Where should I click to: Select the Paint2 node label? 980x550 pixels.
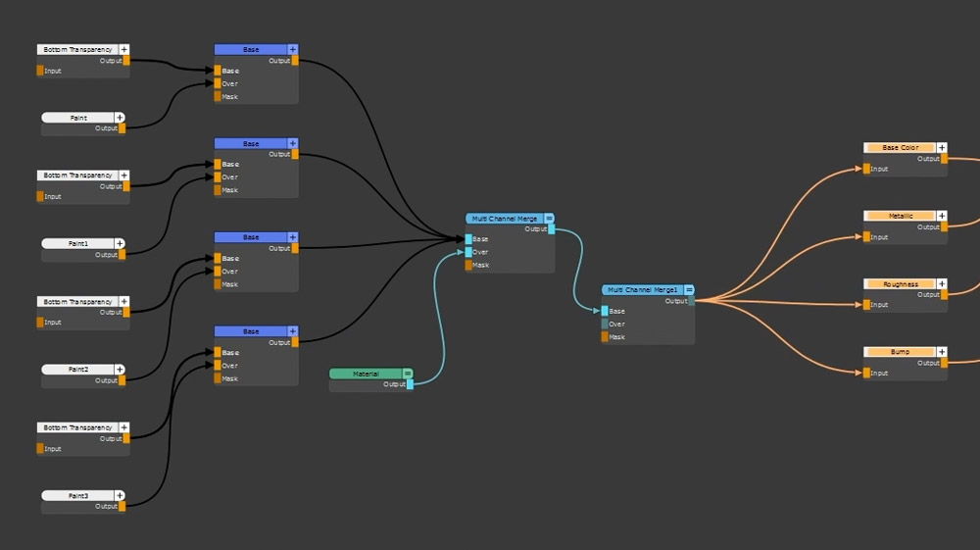click(x=78, y=370)
